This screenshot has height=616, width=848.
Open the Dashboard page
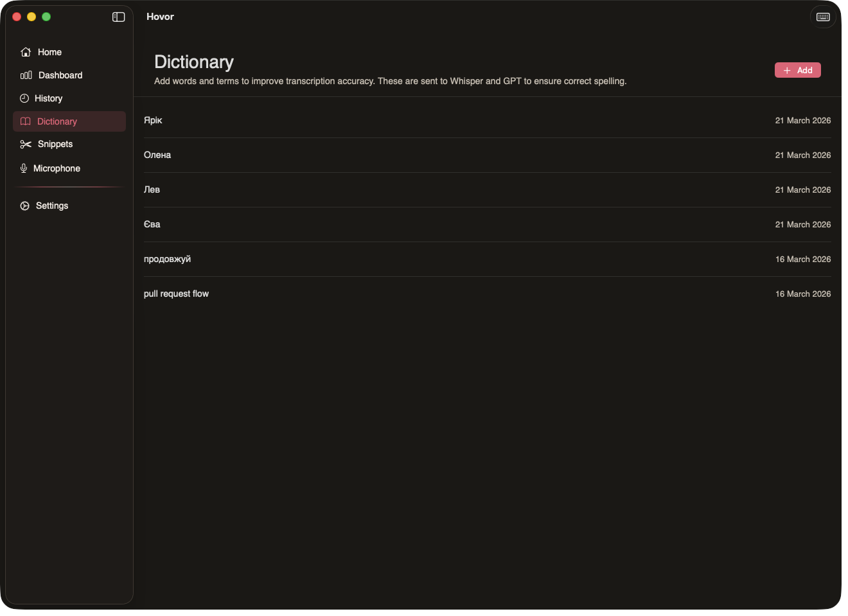[60, 75]
